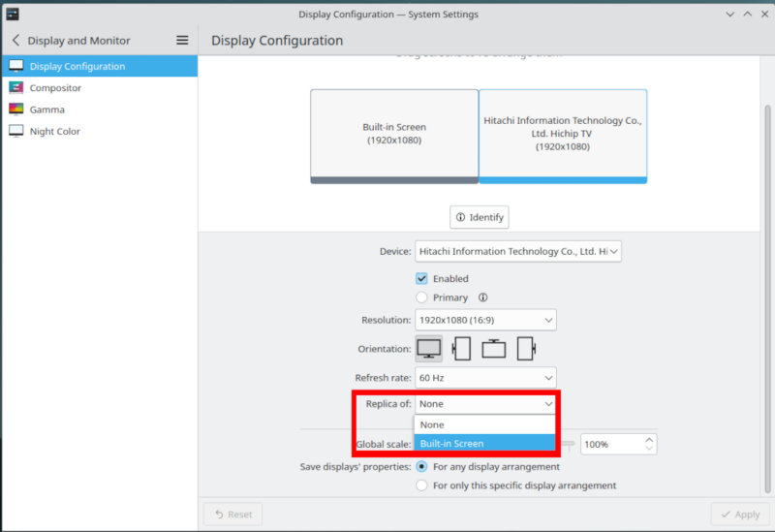Select the Hitachi Hichip TV monitor box
Viewport: 775px width, 532px height.
point(563,137)
